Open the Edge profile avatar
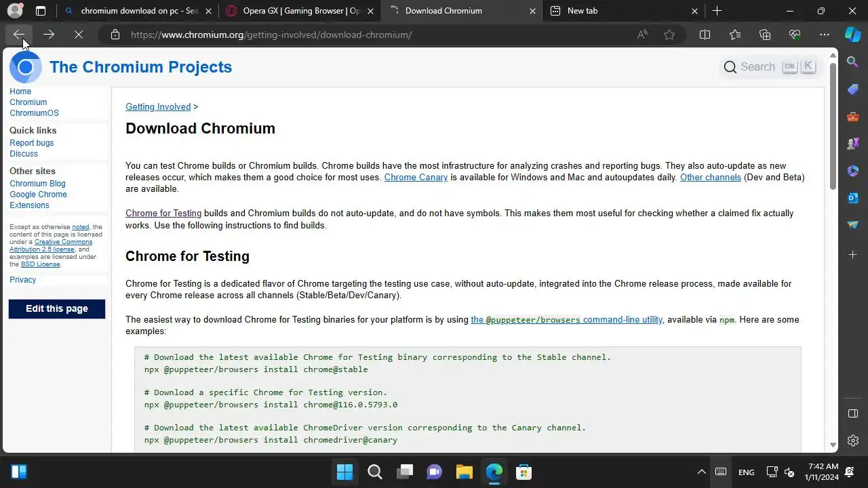Screen dimensions: 868x488 tap(15, 11)
